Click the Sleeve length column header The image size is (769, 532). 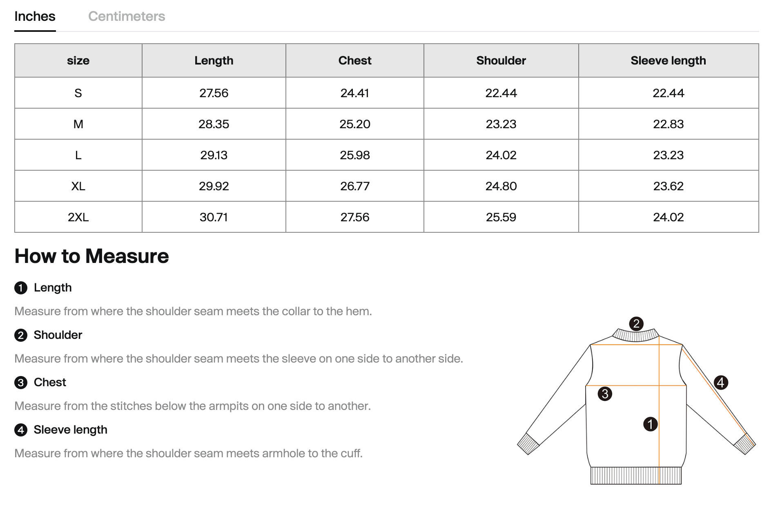[668, 60]
